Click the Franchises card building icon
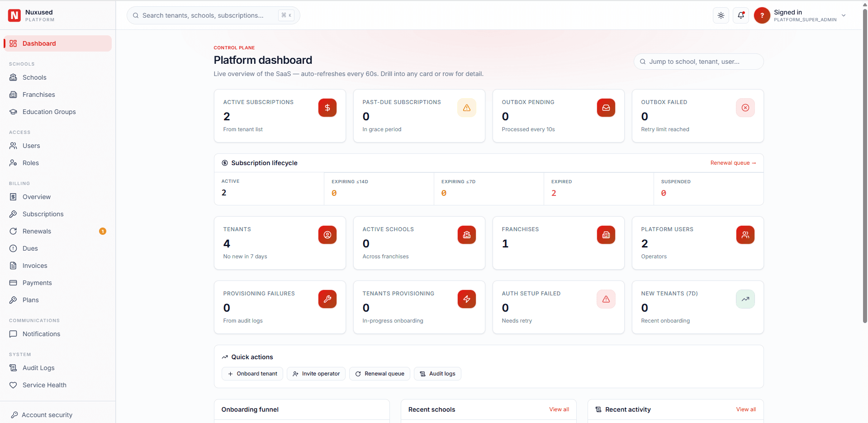The width and height of the screenshot is (868, 423). click(606, 235)
